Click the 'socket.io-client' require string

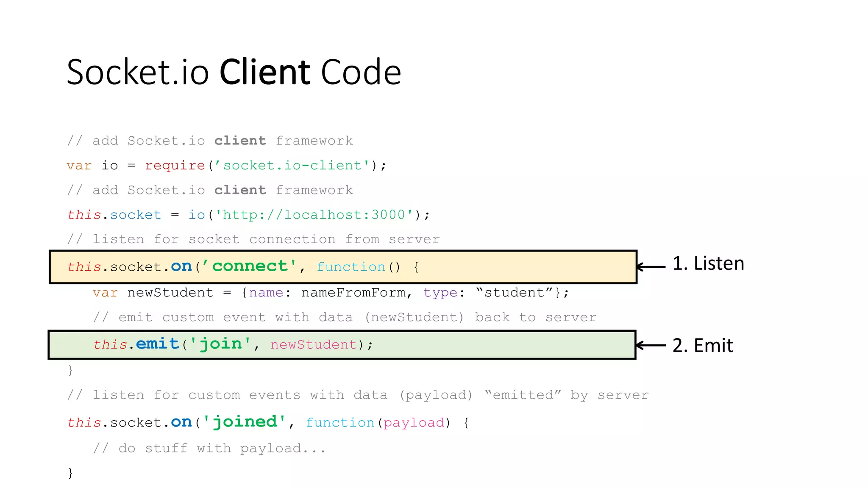292,165
